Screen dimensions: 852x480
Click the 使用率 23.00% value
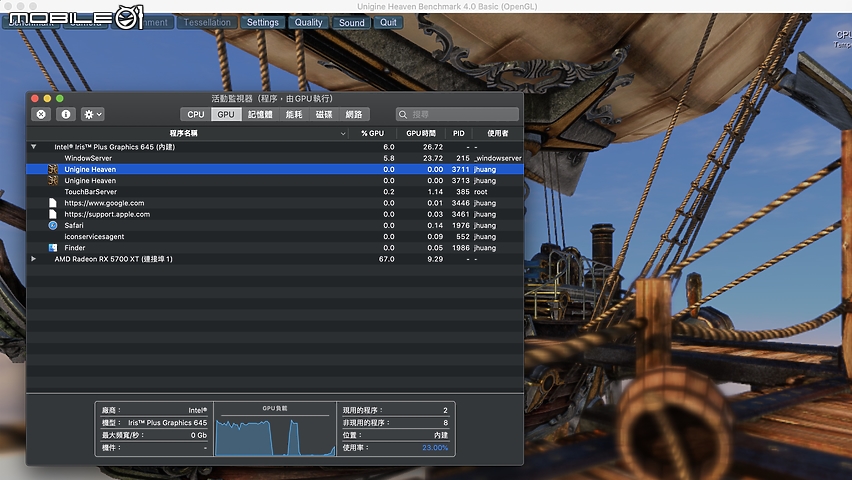tap(435, 447)
